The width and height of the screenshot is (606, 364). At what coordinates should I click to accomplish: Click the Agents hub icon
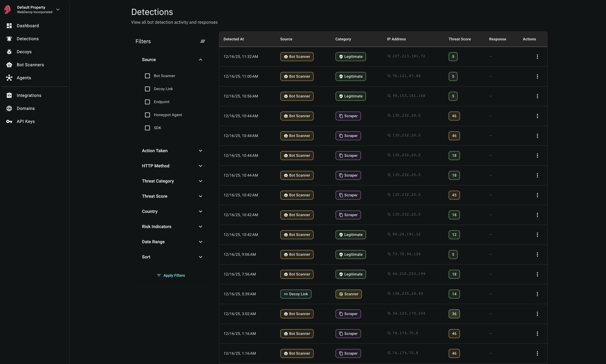coord(9,78)
